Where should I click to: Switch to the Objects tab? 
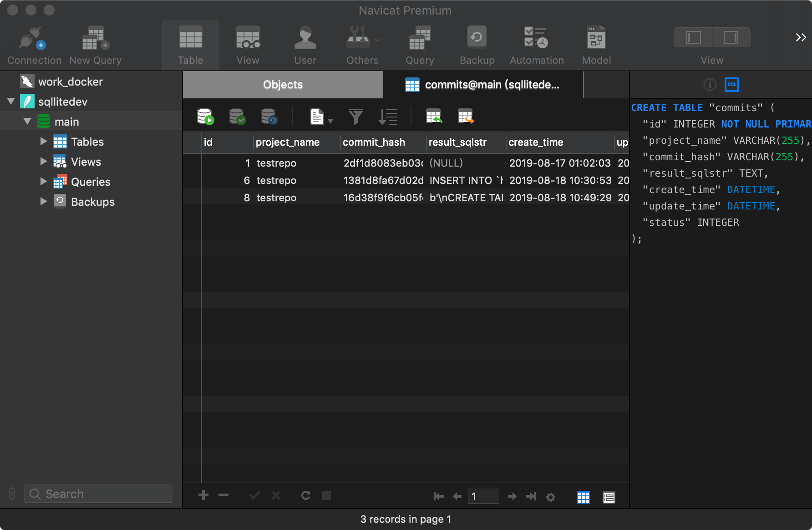tap(282, 84)
